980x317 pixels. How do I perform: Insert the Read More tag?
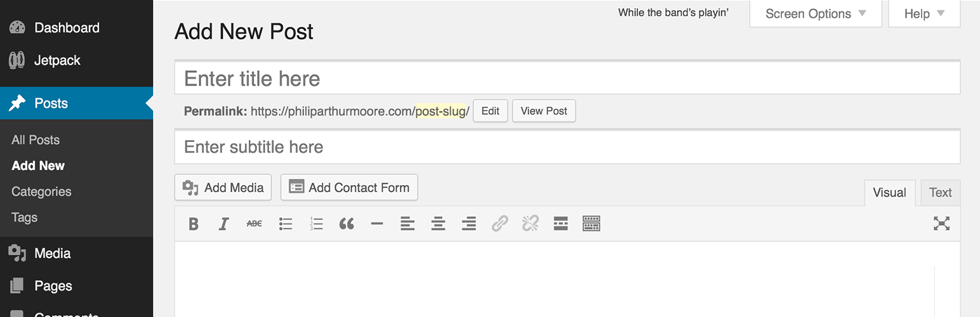click(560, 224)
